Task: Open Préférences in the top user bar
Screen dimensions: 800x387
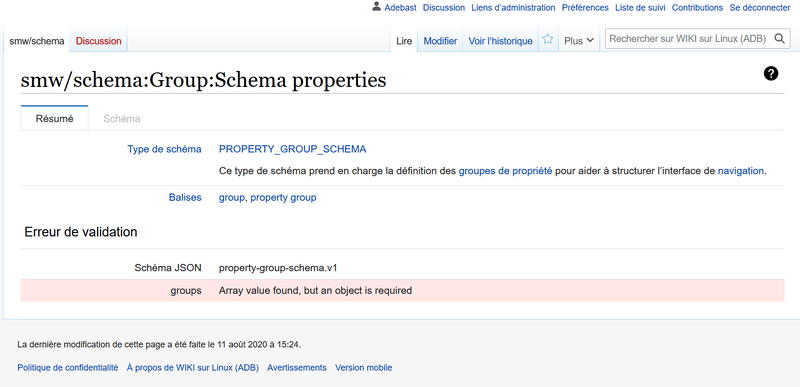Action: [x=585, y=8]
